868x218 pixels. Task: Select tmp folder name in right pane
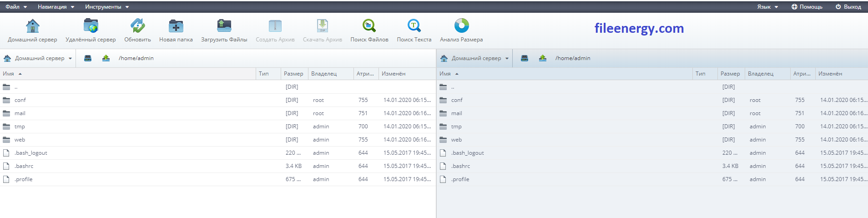pyautogui.click(x=456, y=127)
